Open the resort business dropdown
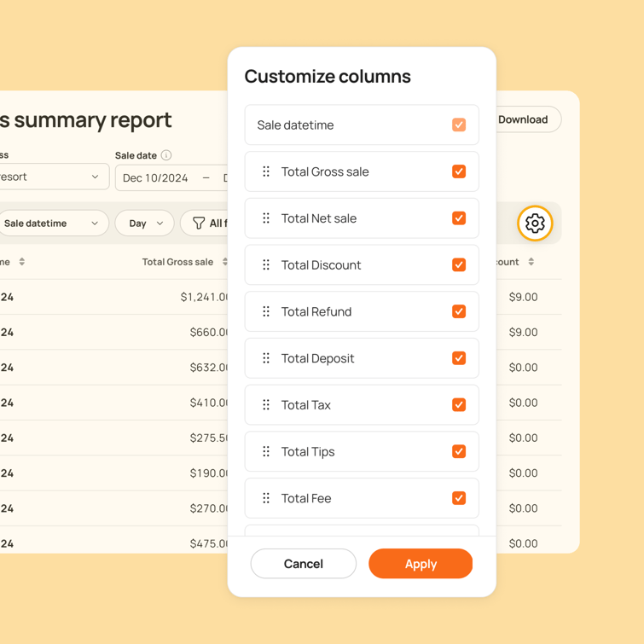Image resolution: width=644 pixels, height=644 pixels. tap(54, 177)
